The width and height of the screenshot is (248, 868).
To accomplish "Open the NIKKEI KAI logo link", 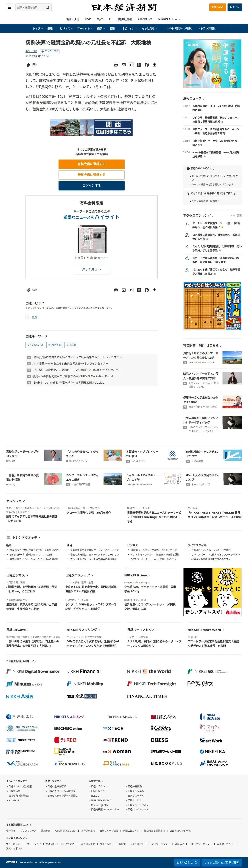I will [213, 751].
